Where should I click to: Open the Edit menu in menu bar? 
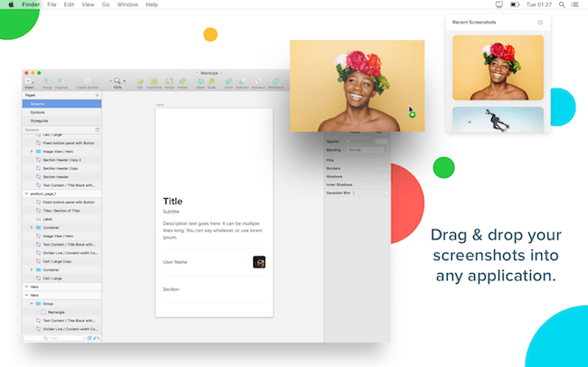click(69, 5)
